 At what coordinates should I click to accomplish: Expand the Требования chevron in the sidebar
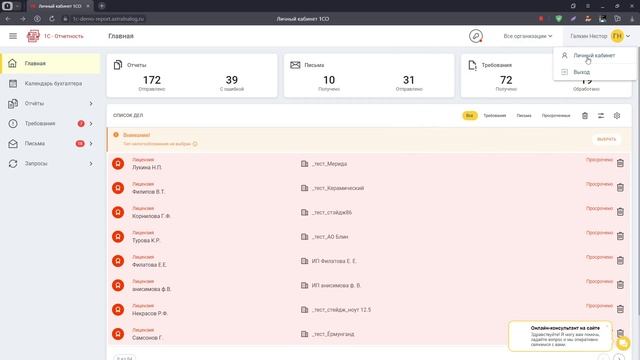coord(91,123)
